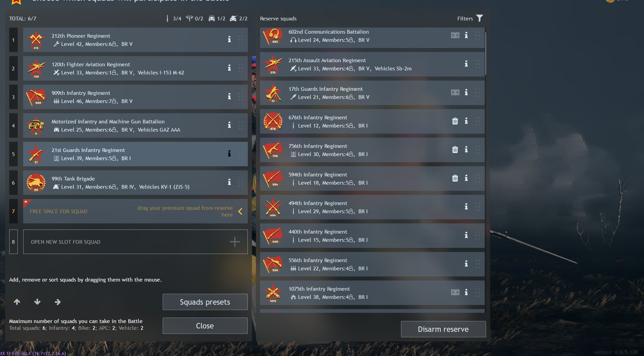Click book icon on 1075th Infantry Regiment

(455, 292)
